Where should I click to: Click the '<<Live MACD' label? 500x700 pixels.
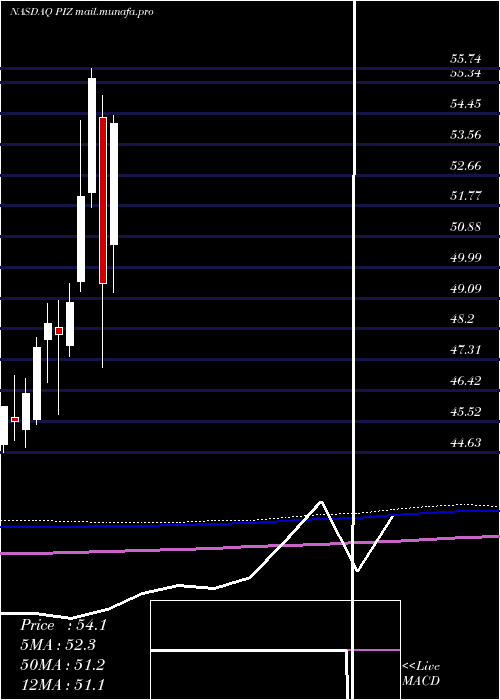421,674
